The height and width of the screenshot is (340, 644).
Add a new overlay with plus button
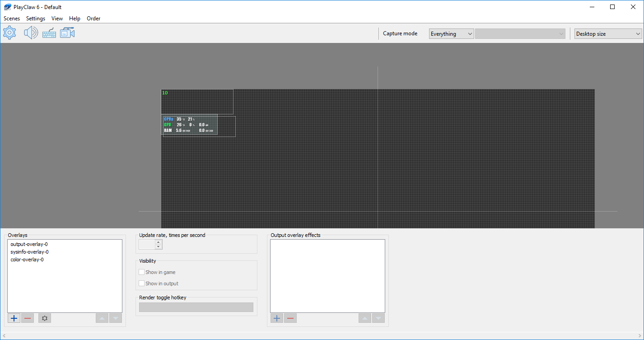coord(14,318)
